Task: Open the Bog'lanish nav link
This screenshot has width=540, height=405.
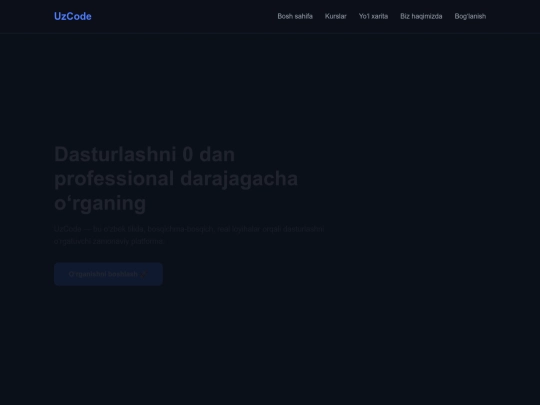Action: point(470,16)
